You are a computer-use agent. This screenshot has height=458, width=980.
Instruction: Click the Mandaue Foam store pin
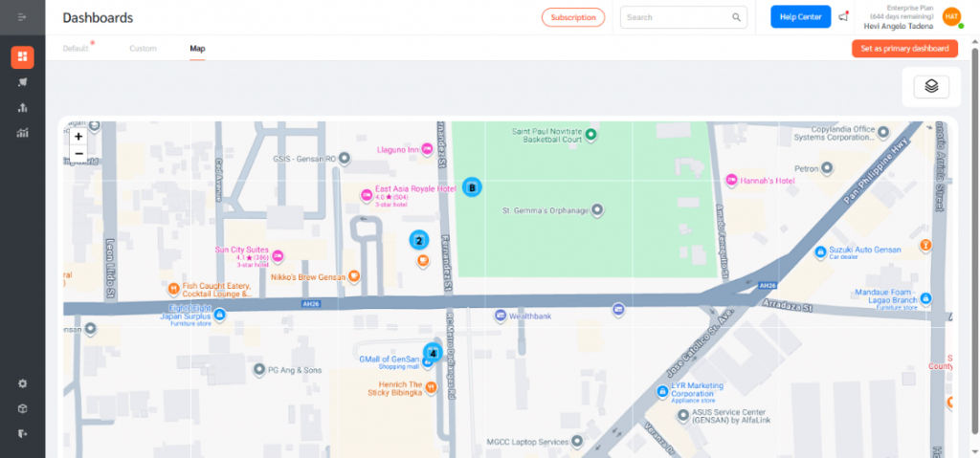[927, 299]
